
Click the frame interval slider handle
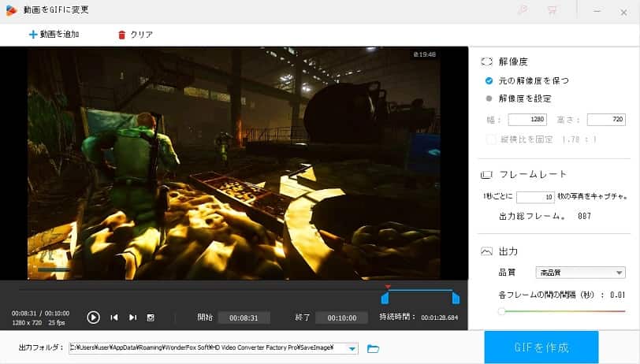click(x=501, y=311)
